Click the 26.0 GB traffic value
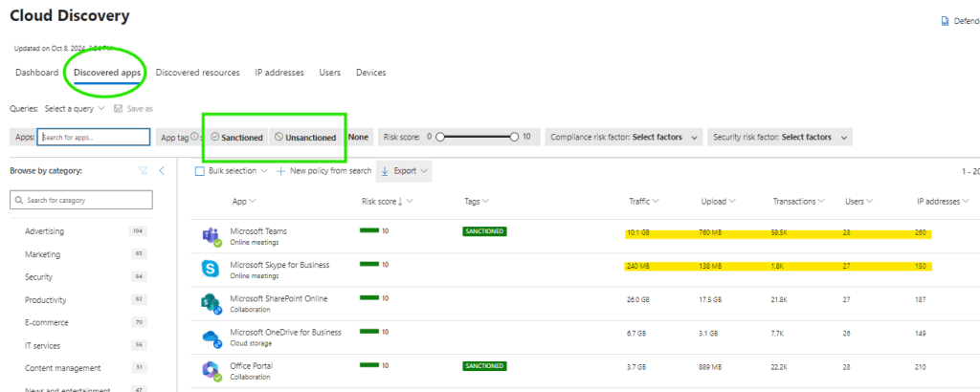The width and height of the screenshot is (980, 392). [638, 299]
